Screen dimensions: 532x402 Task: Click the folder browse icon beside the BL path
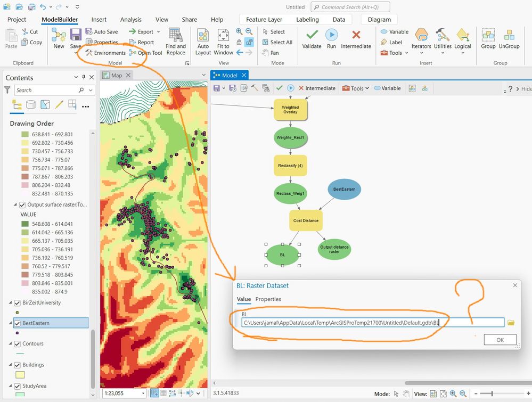[511, 323]
